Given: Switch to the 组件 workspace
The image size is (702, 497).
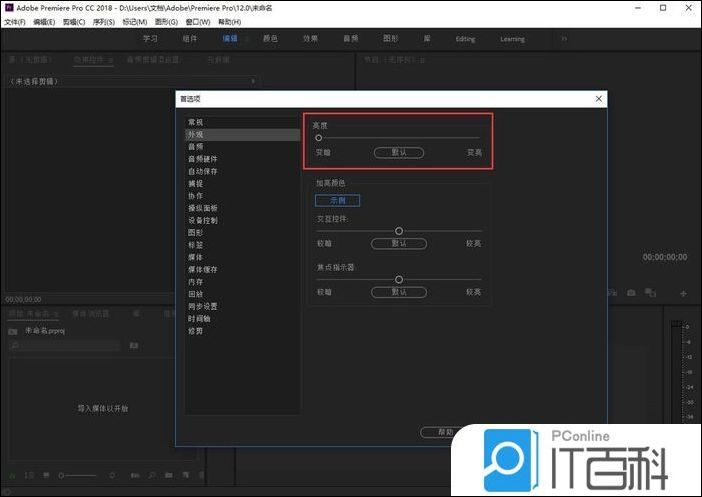Looking at the screenshot, I should point(190,39).
